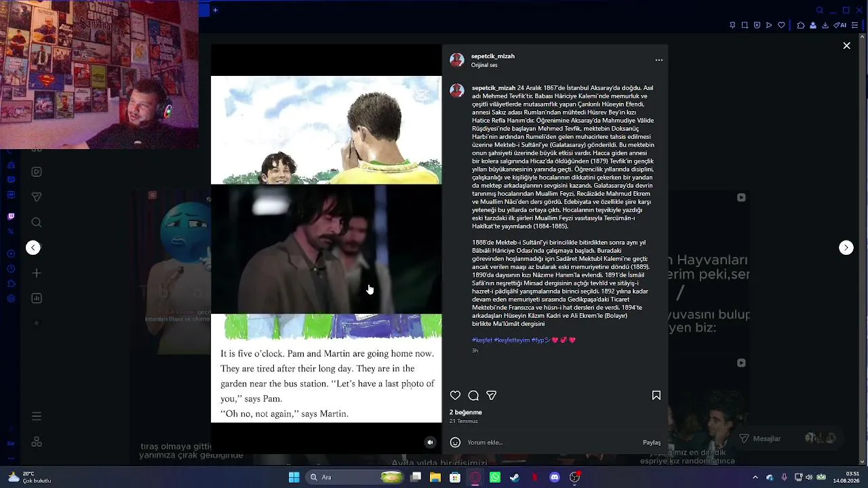
Task: Click the taskbar 'Ara' search box
Action: (355, 477)
